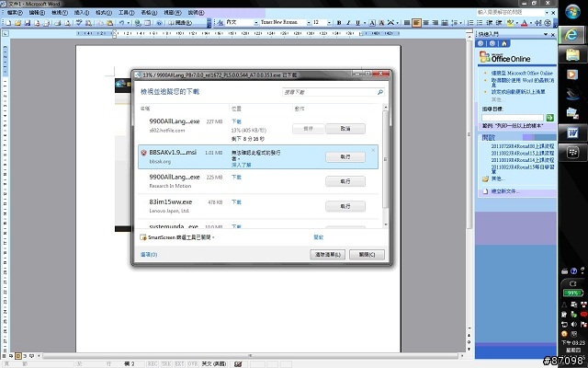Click the Home icon in task pane
The image size is (588, 368).
[504, 43]
